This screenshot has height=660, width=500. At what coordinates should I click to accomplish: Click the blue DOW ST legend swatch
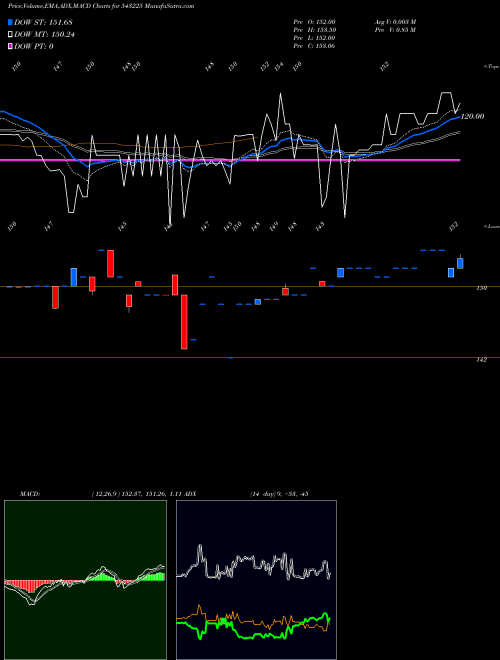[x=10, y=22]
